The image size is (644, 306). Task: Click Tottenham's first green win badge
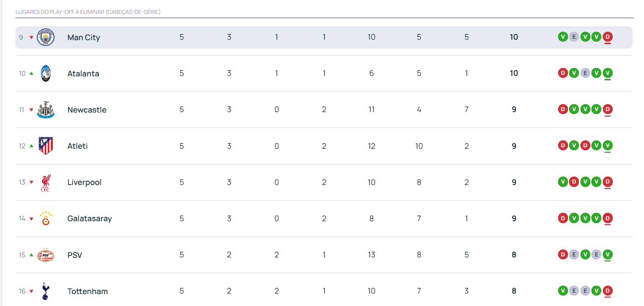click(563, 291)
